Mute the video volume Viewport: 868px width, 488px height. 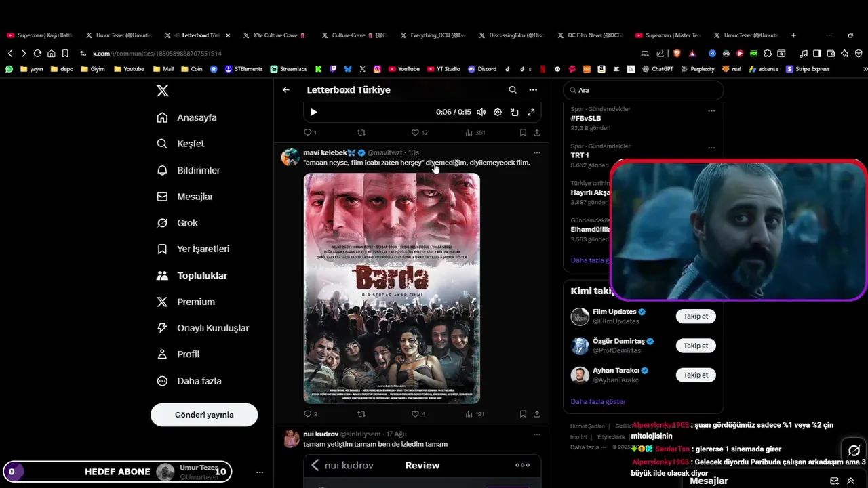[481, 112]
